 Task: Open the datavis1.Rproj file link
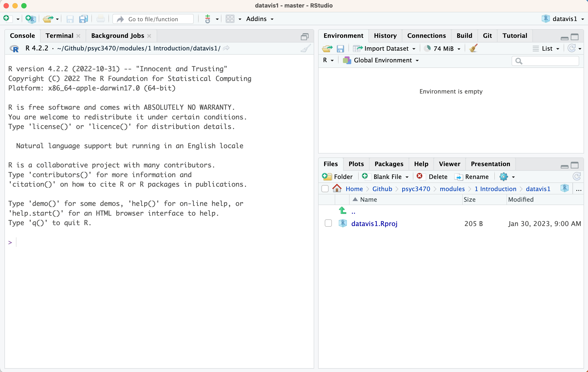(374, 223)
